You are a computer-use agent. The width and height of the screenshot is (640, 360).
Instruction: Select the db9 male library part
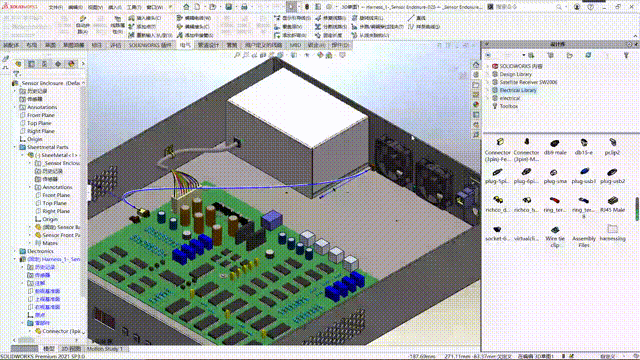click(x=555, y=147)
